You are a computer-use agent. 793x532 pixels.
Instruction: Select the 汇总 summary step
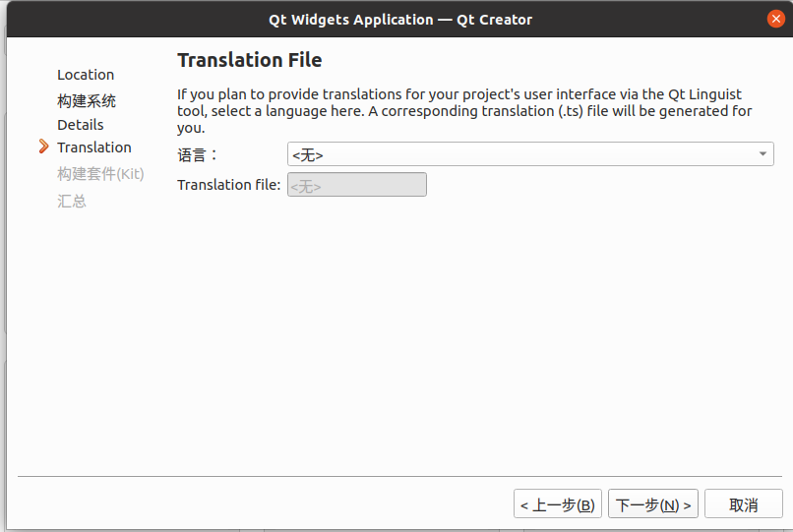coord(72,201)
